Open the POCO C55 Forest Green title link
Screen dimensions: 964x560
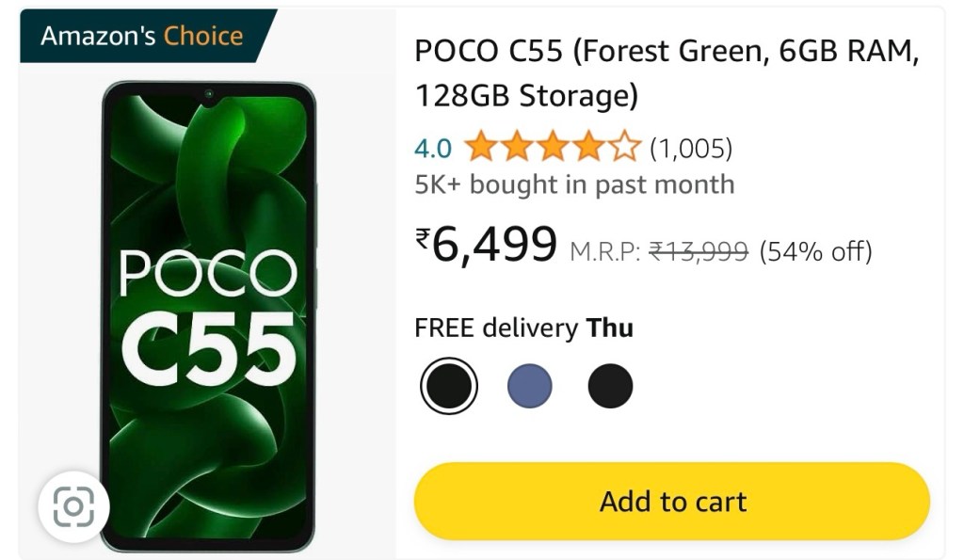(666, 72)
